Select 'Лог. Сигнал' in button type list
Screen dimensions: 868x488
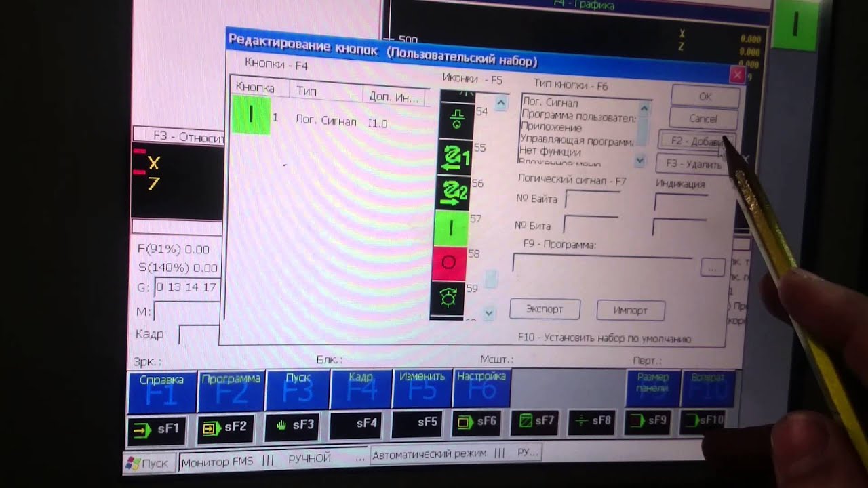click(551, 103)
